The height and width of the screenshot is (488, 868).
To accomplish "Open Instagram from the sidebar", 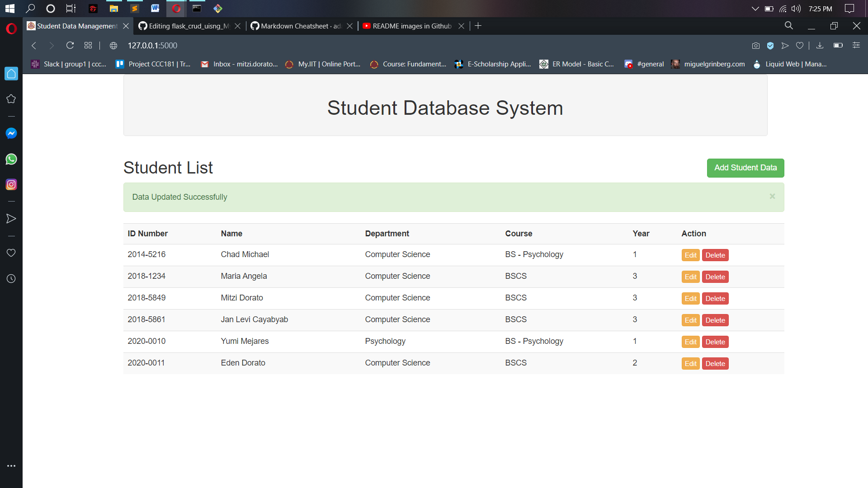I will pos(11,184).
